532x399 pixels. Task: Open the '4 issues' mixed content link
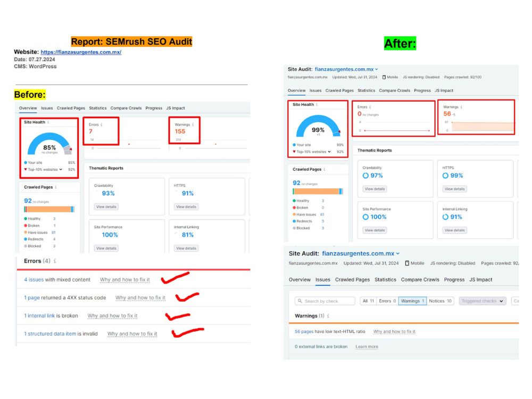coord(34,280)
